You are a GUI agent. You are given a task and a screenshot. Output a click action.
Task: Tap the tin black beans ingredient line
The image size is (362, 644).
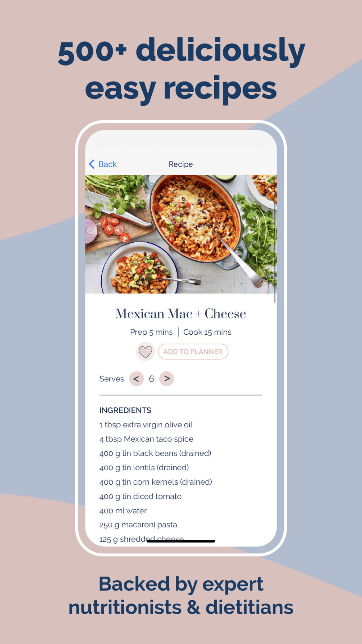[155, 453]
